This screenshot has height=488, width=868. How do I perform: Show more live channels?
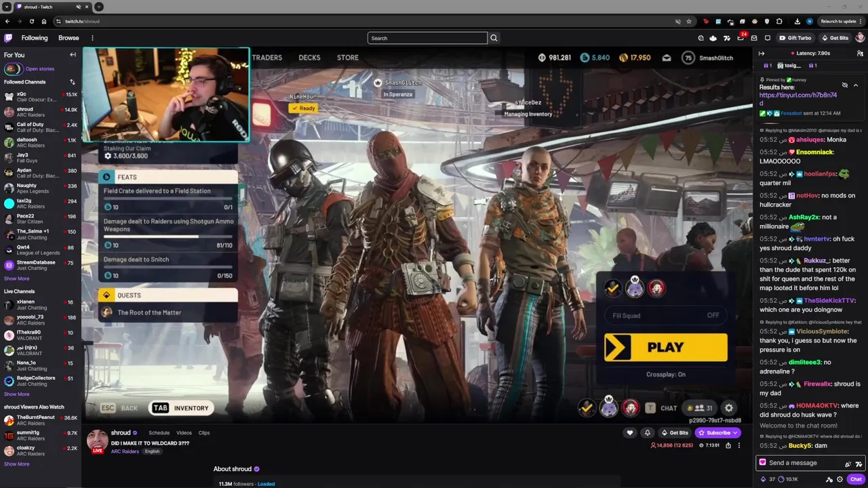(16, 394)
